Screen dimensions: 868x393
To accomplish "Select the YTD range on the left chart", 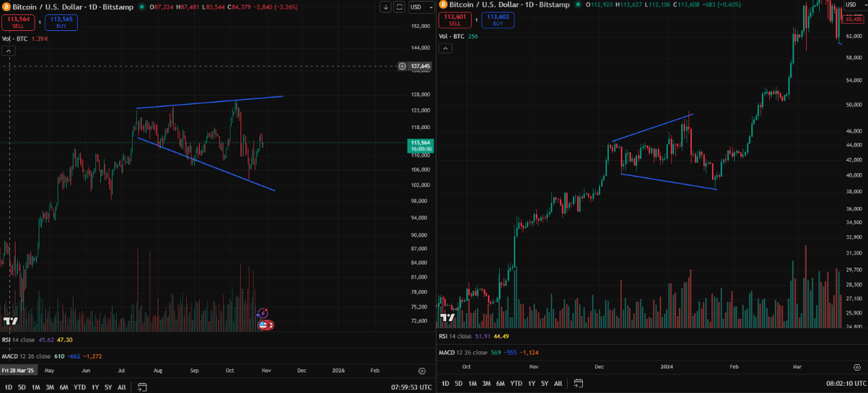I will pyautogui.click(x=80, y=387).
